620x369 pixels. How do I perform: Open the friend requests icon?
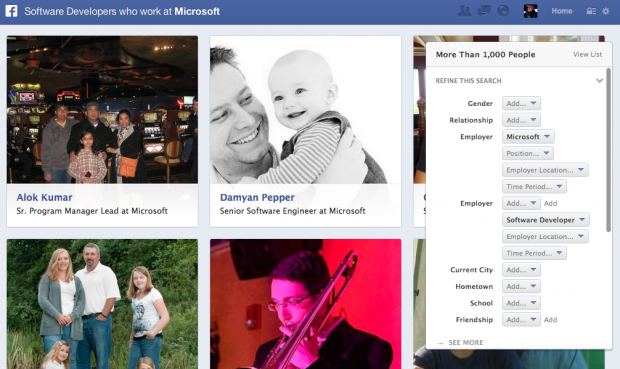coord(464,11)
